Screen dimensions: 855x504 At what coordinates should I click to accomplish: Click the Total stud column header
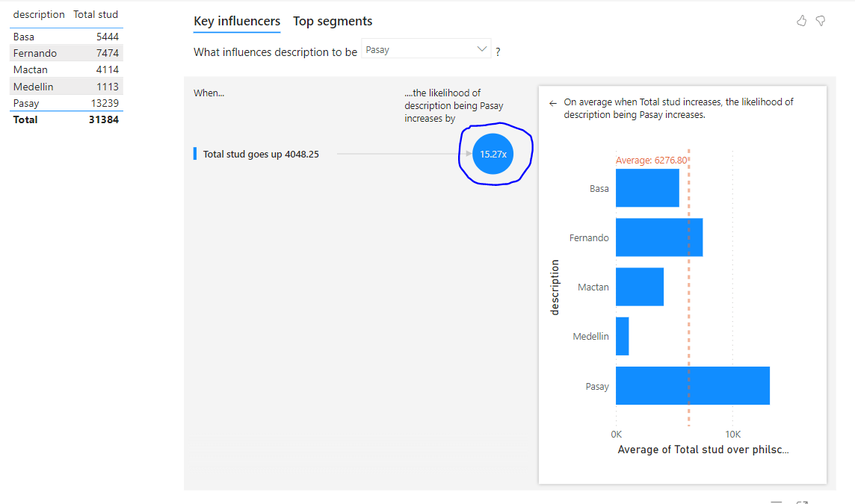[x=96, y=15]
